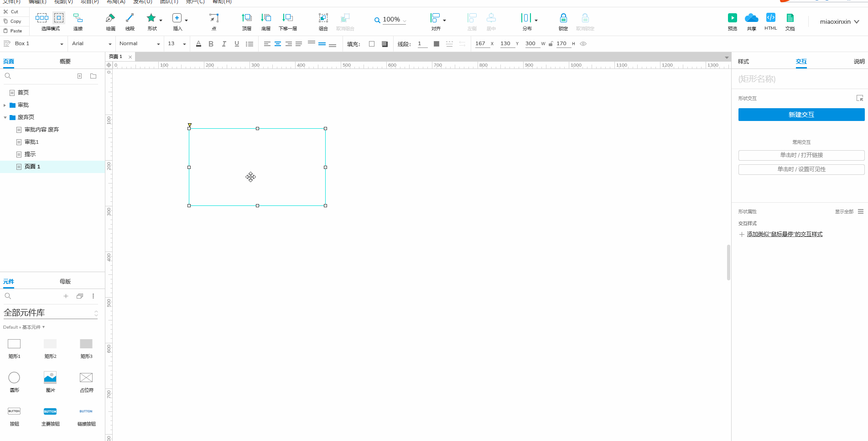Select the contained selection mode icon

(x=59, y=18)
